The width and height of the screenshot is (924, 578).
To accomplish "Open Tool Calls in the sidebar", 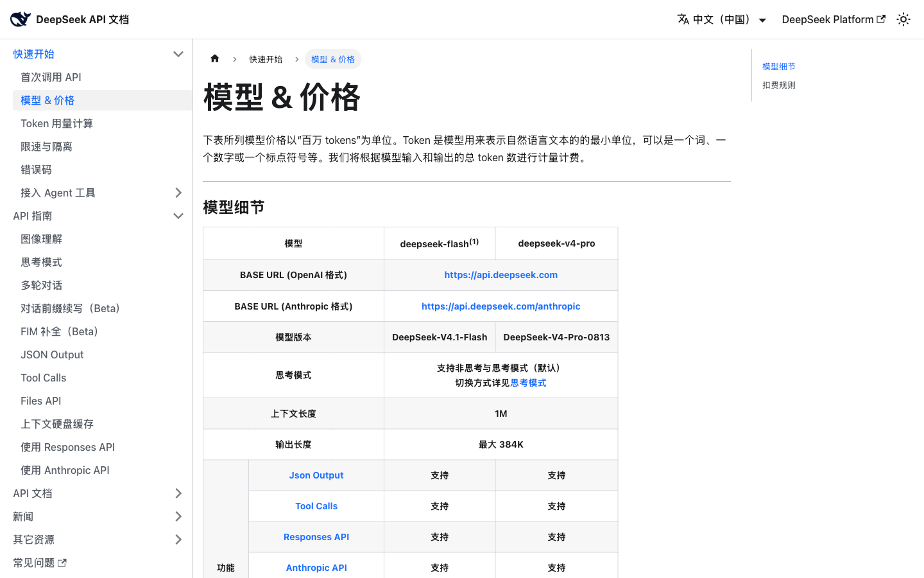I will (102, 378).
